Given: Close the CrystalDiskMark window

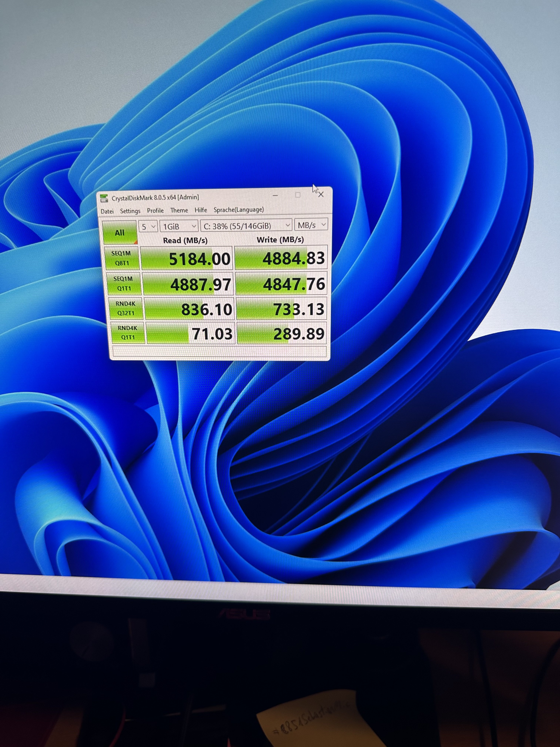Looking at the screenshot, I should point(321,194).
